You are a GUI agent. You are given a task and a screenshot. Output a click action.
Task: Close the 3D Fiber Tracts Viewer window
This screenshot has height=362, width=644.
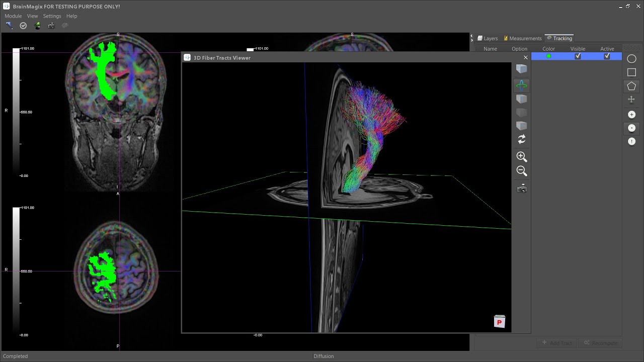point(526,58)
